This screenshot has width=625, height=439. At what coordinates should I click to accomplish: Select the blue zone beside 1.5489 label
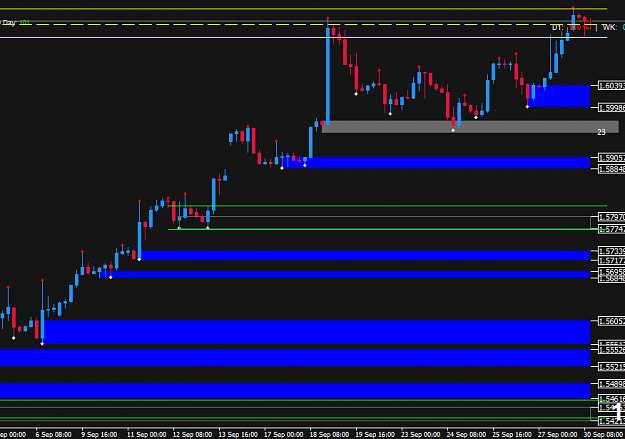[x=295, y=391]
